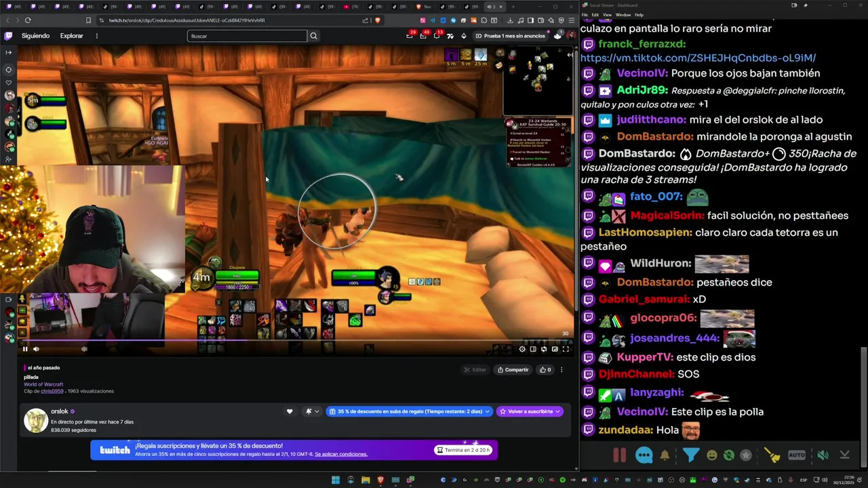Open the World of Warcraft category link
868x488 pixels.
pyautogui.click(x=43, y=384)
